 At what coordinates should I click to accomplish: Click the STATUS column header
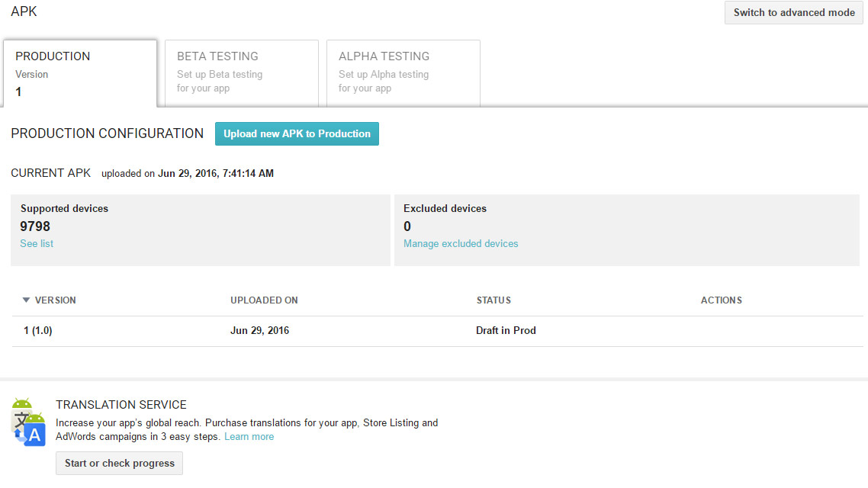(493, 300)
